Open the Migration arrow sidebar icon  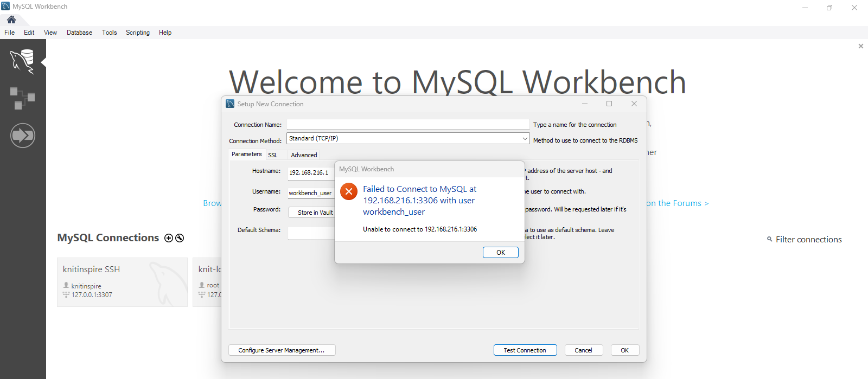[x=23, y=135]
